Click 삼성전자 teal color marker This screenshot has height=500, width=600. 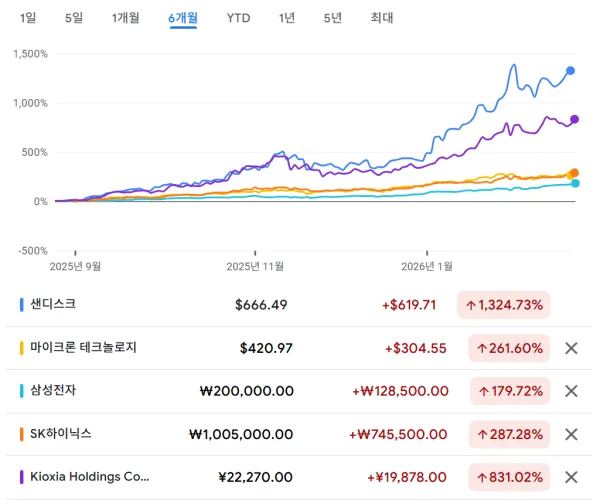tap(21, 391)
